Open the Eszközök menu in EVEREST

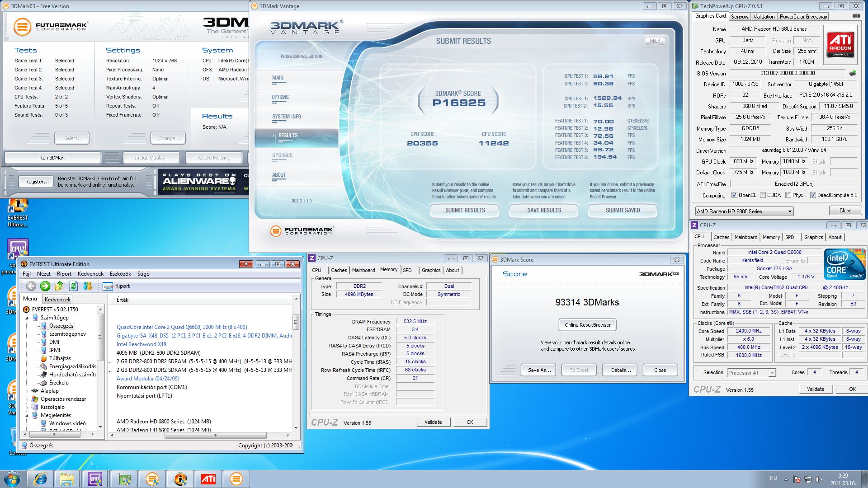[x=120, y=274]
